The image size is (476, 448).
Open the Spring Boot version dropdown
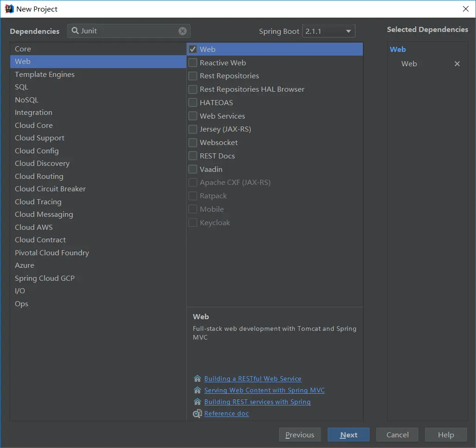point(329,31)
